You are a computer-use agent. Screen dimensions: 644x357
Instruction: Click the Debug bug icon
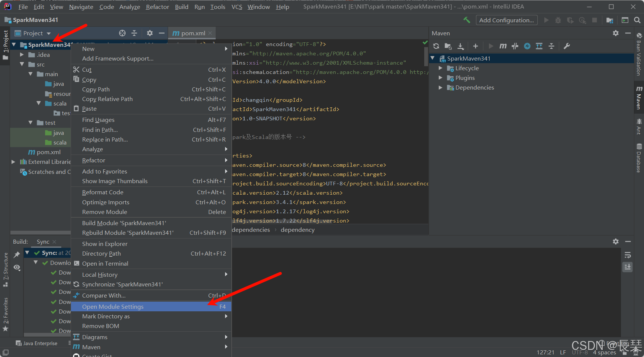coord(558,20)
